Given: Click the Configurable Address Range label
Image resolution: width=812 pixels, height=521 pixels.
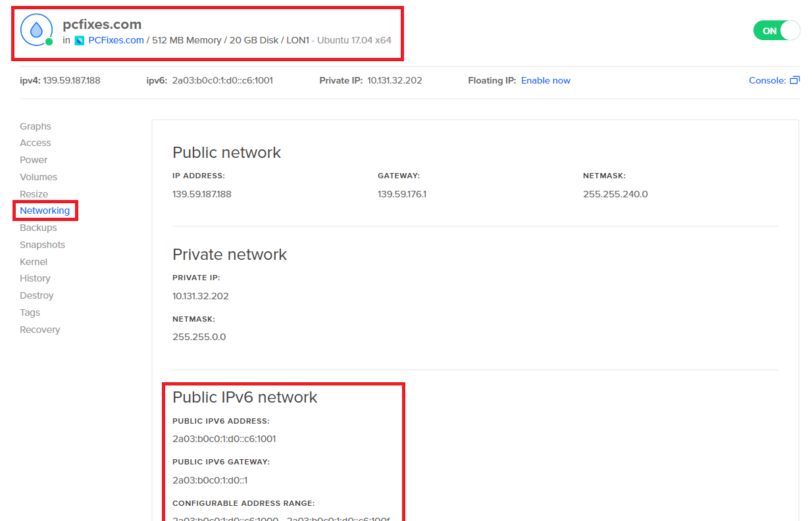Looking at the screenshot, I should [243, 503].
